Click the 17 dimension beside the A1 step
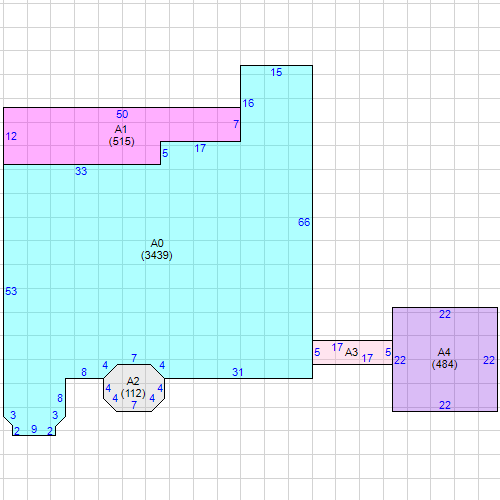This screenshot has width=500, height=500. click(x=200, y=148)
